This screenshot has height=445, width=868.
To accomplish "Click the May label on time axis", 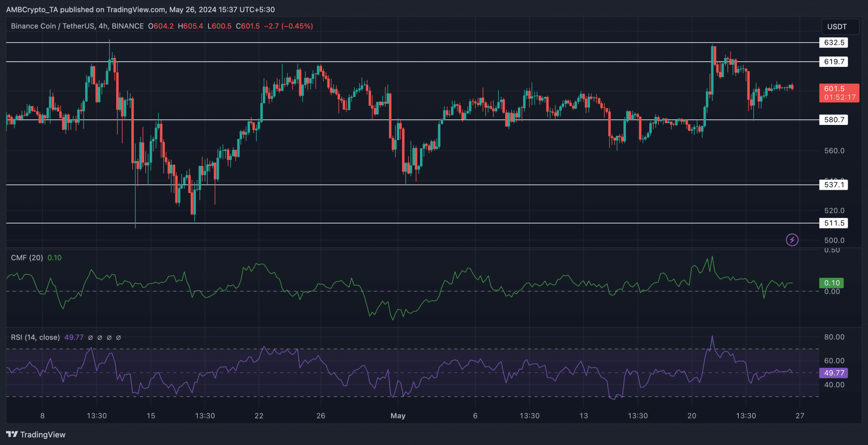I will tap(398, 416).
